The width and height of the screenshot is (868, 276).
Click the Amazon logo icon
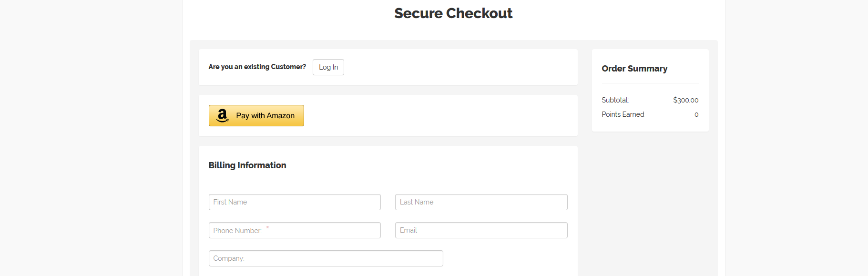(223, 115)
